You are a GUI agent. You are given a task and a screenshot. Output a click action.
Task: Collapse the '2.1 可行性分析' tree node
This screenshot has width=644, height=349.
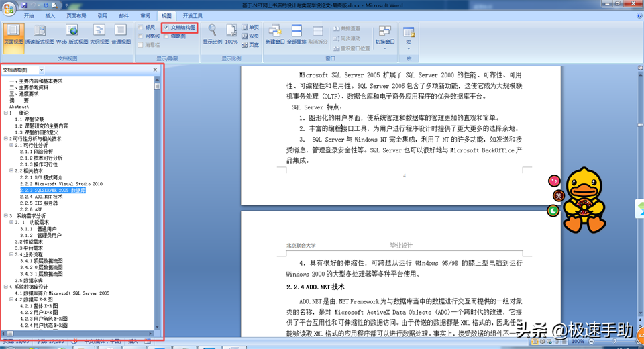coord(11,145)
